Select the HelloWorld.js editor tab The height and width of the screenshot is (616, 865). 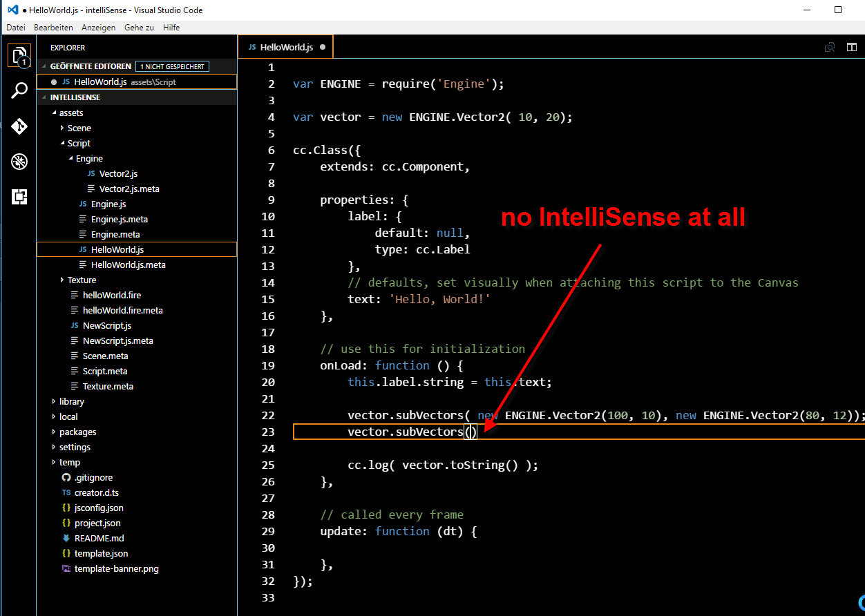click(286, 48)
